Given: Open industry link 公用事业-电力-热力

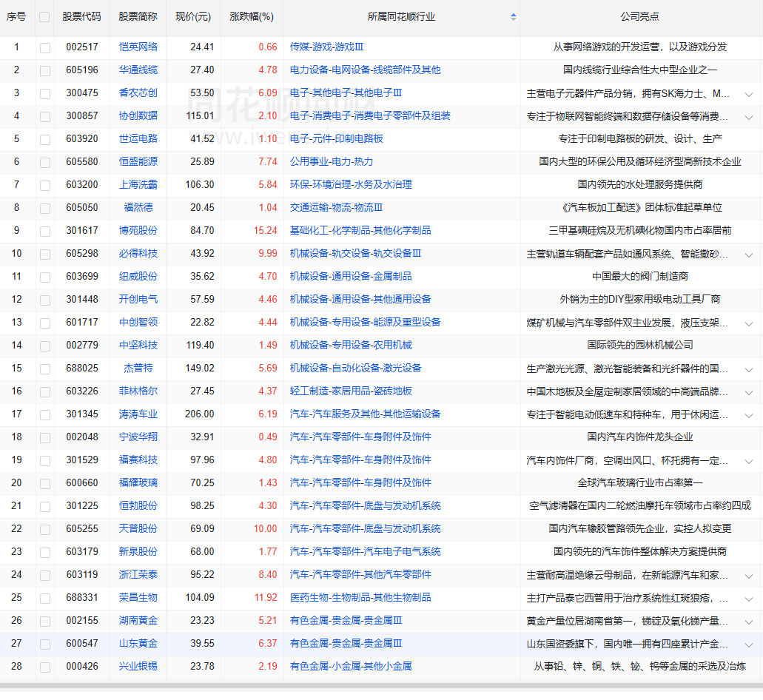Looking at the screenshot, I should tap(332, 162).
